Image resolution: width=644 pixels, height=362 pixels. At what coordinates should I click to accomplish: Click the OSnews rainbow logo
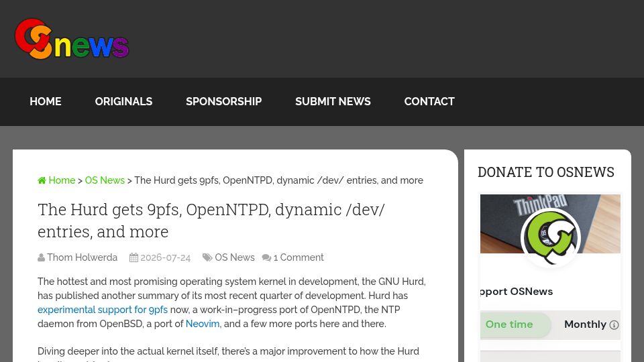pos(72,39)
